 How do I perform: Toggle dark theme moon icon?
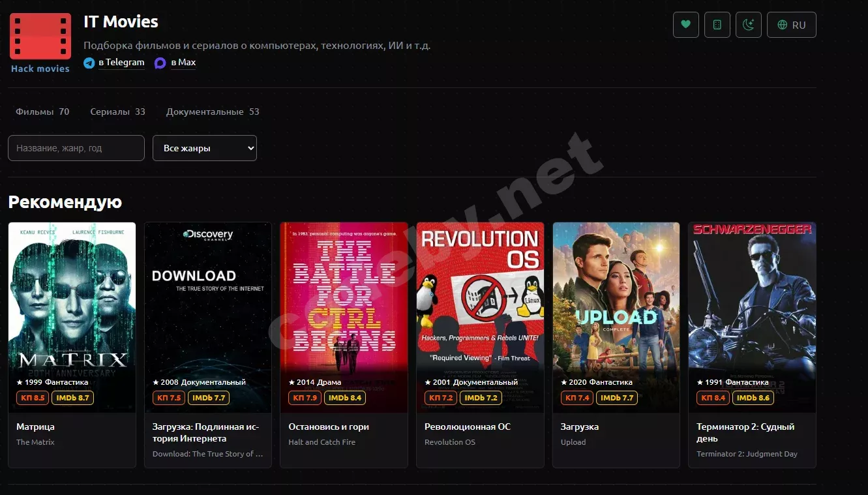(x=749, y=25)
